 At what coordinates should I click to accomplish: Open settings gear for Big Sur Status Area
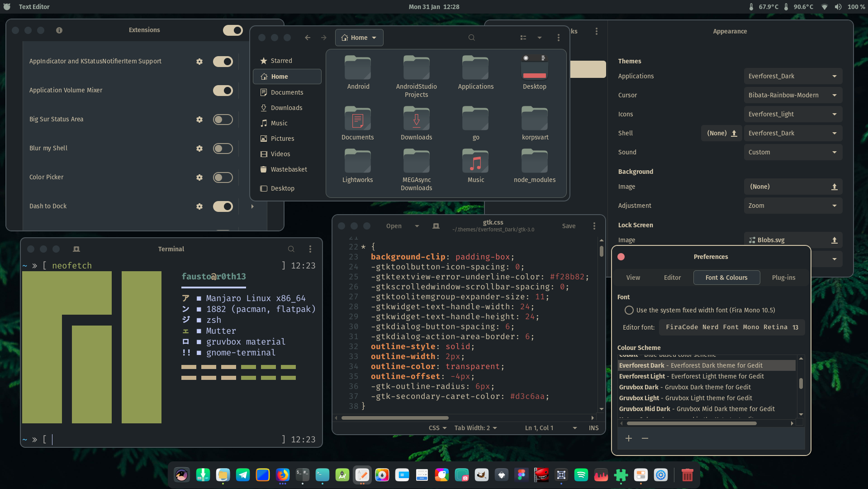[x=199, y=120]
